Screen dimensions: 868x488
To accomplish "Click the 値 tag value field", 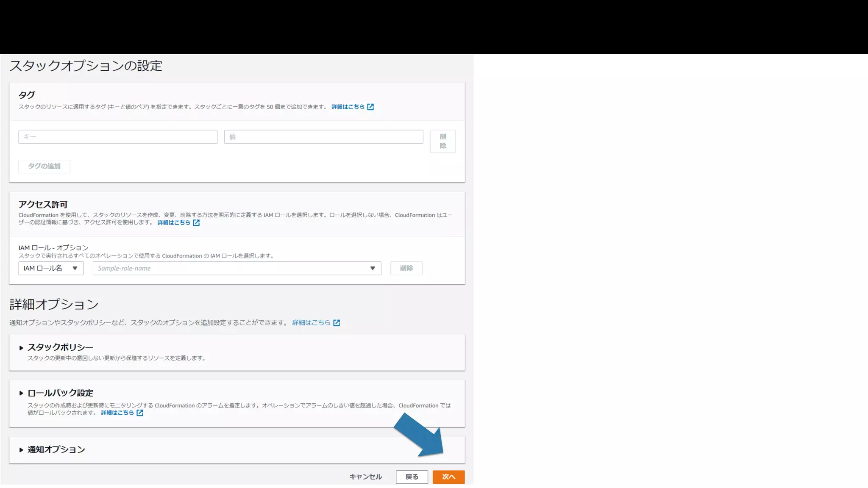I will tap(323, 137).
